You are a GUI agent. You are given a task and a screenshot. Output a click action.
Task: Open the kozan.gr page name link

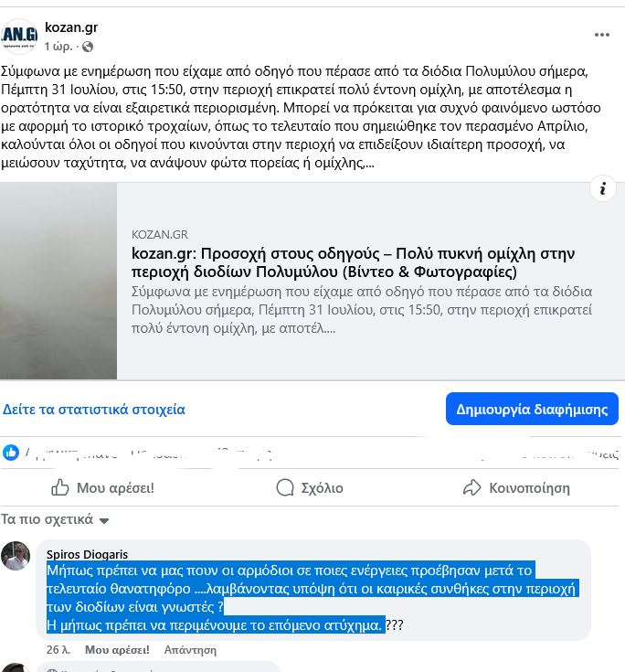click(x=71, y=27)
